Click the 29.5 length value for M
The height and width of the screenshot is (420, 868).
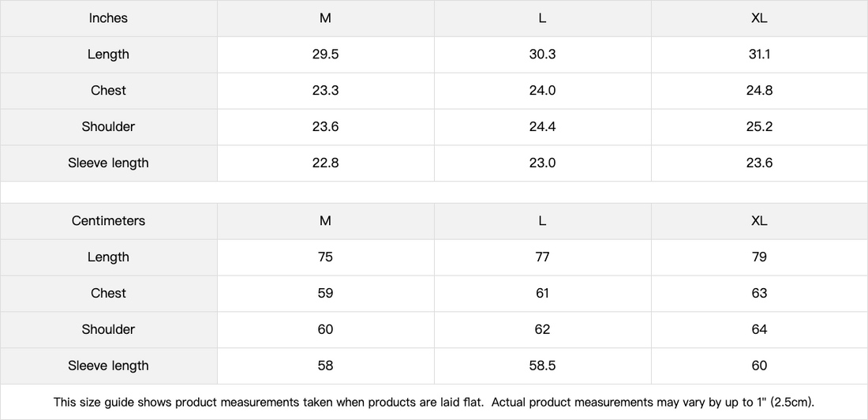click(325, 54)
